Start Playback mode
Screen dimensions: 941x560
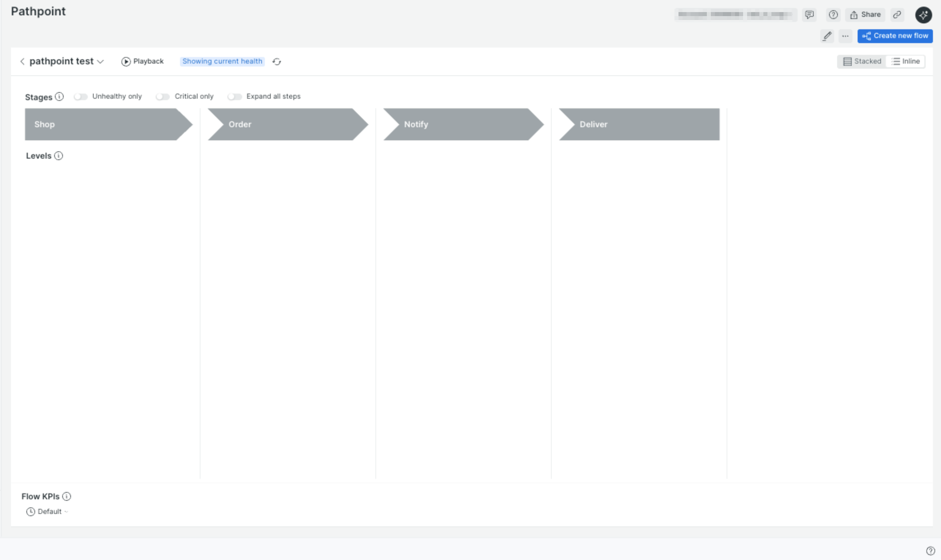pos(142,61)
